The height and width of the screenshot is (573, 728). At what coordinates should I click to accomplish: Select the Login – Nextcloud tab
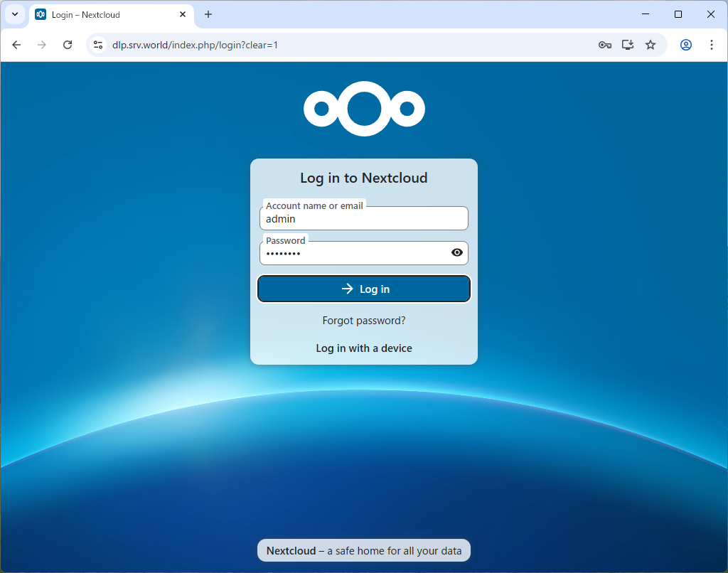pyautogui.click(x=107, y=14)
